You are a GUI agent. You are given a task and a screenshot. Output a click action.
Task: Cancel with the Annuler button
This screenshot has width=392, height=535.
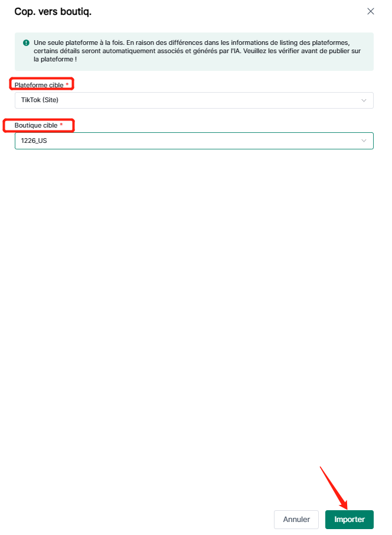click(x=296, y=519)
